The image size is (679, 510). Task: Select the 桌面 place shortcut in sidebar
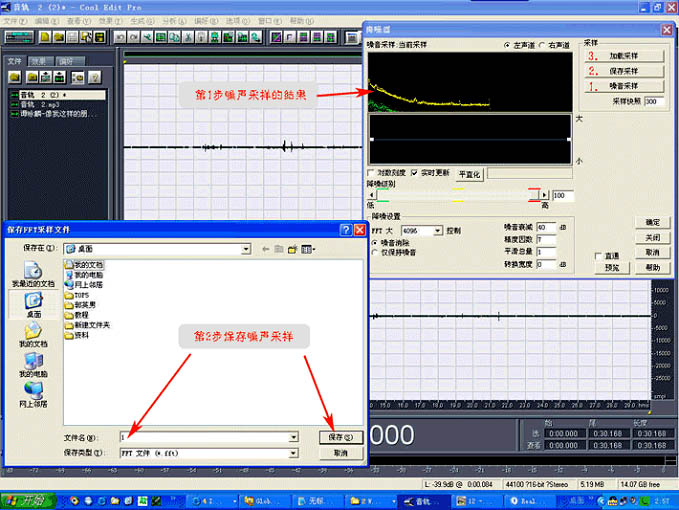click(33, 305)
